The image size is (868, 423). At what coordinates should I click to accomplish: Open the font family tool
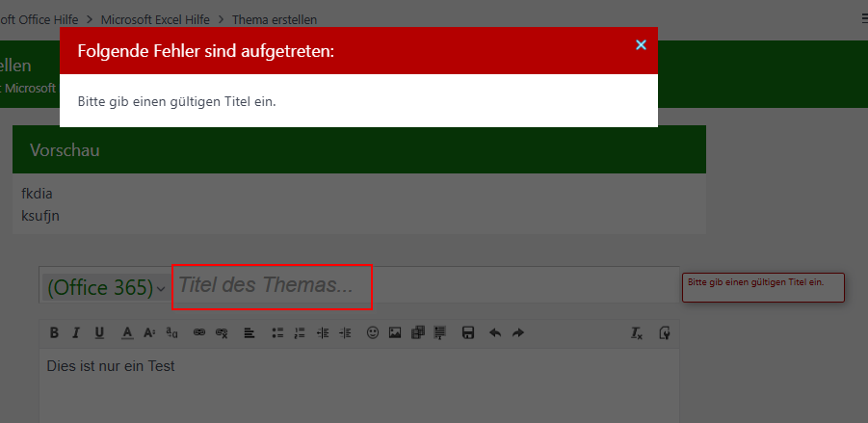coord(172,332)
